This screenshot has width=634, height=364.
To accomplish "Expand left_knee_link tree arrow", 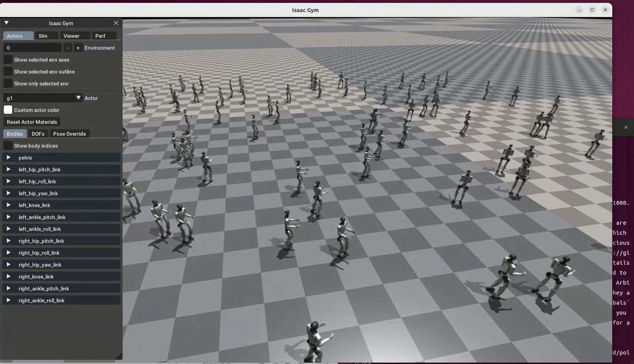I will pos(8,205).
